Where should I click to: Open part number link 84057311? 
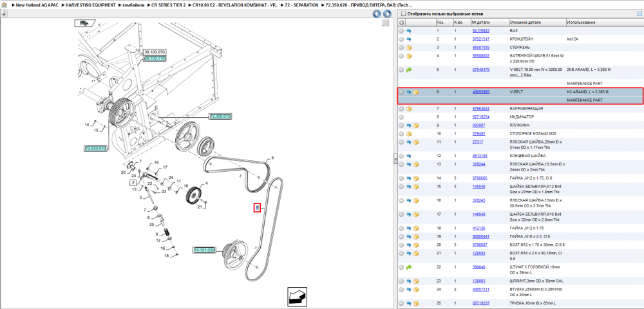pyautogui.click(x=480, y=289)
